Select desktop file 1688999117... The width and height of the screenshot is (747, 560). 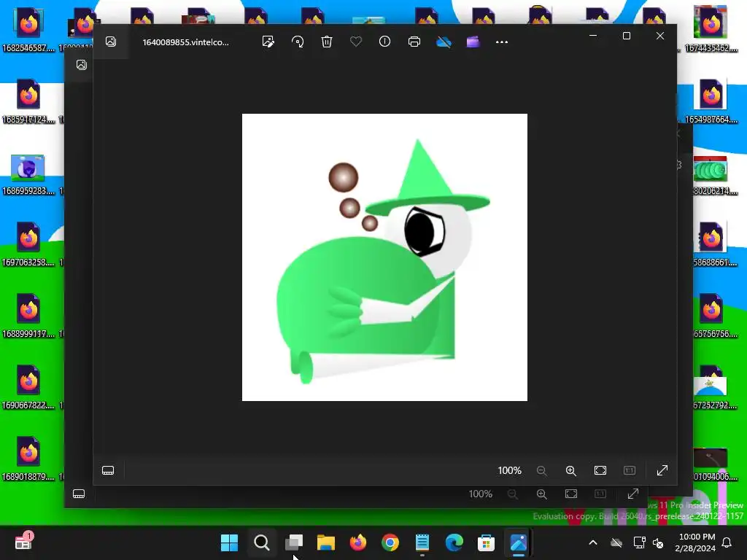point(28,316)
